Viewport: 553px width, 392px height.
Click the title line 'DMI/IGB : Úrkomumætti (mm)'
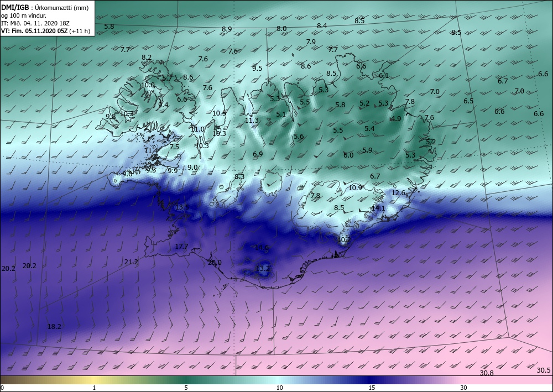tap(45, 8)
